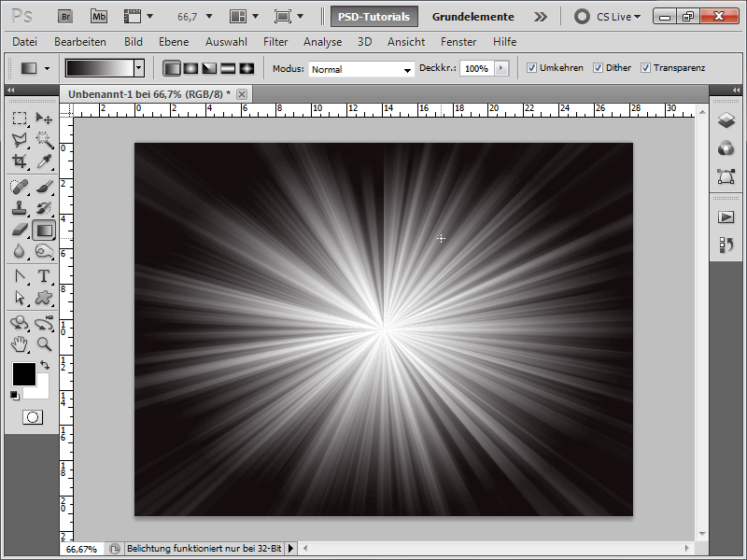
Task: Select the Polygonal Lasso tool
Action: [20, 139]
